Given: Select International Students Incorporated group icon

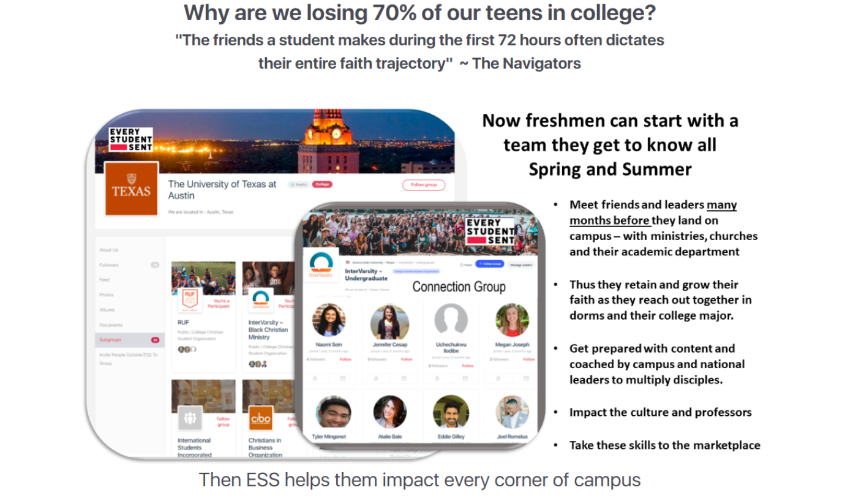Looking at the screenshot, I should 190,418.
